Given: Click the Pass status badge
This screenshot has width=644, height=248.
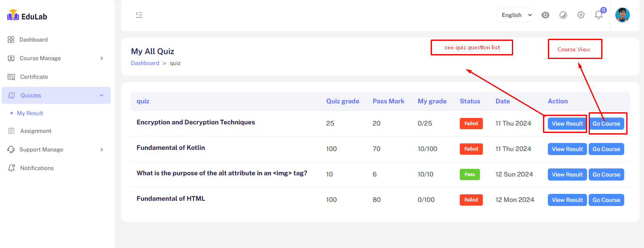Looking at the screenshot, I should click(x=469, y=174).
